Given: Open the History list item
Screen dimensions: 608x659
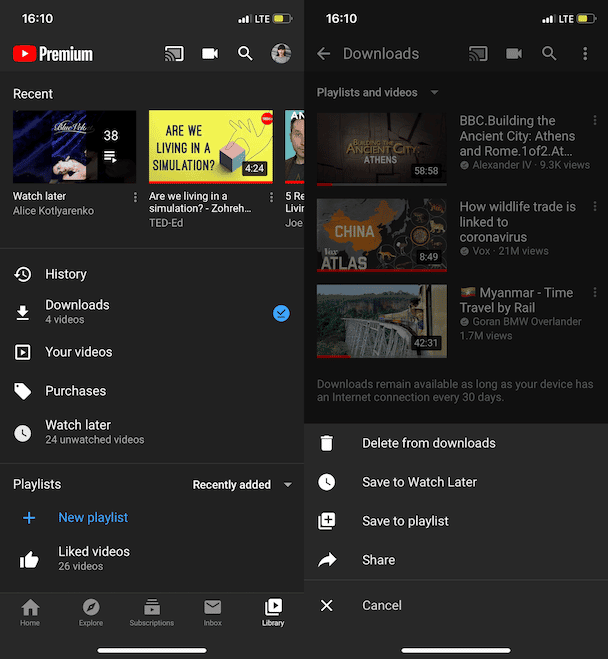Looking at the screenshot, I should coord(66,274).
